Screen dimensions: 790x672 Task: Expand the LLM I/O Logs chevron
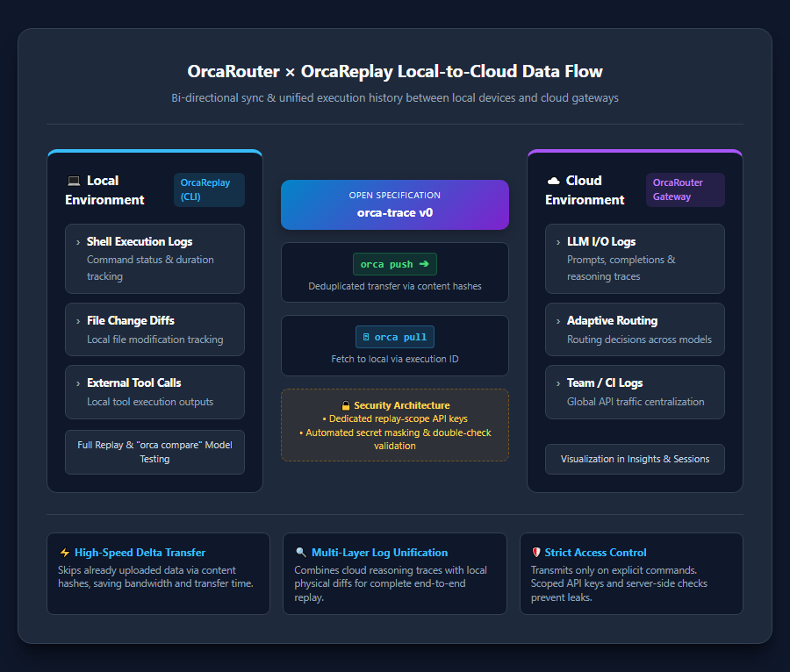(x=558, y=243)
